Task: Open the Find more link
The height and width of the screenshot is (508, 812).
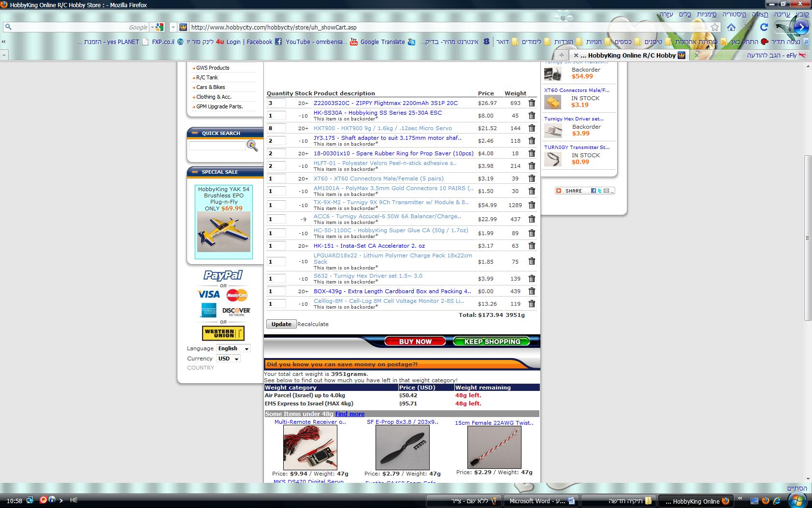Action: [x=349, y=414]
